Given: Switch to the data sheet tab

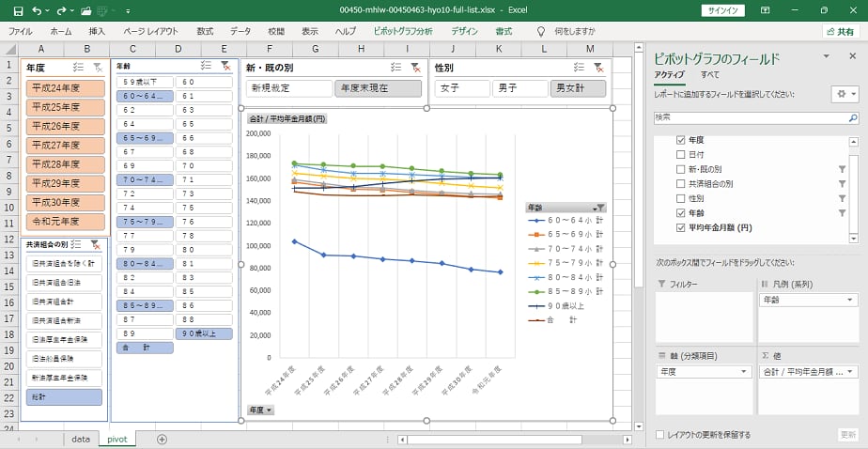Looking at the screenshot, I should 81,439.
